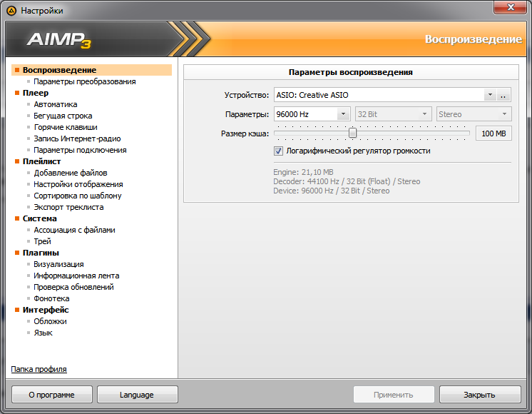The width and height of the screenshot is (532, 414).
Task: Click the Закрыть button
Action: click(480, 395)
